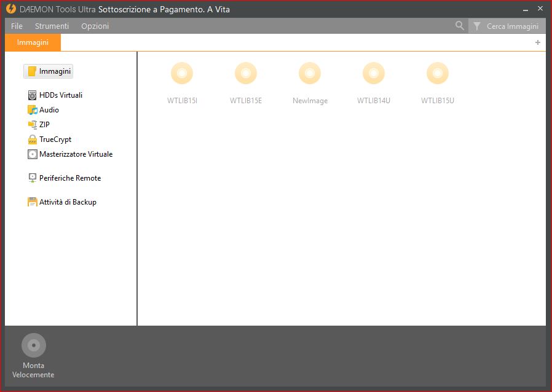Image resolution: width=552 pixels, height=392 pixels.
Task: Select the WTLIB15E disc image
Action: pyautogui.click(x=246, y=73)
